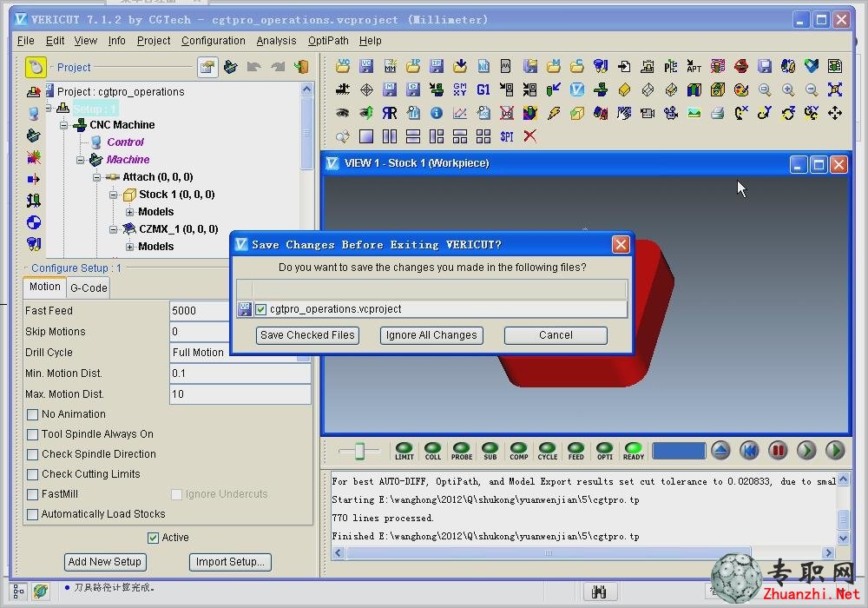Click the VC open project folder icon
The height and width of the screenshot is (608, 868).
click(x=343, y=67)
